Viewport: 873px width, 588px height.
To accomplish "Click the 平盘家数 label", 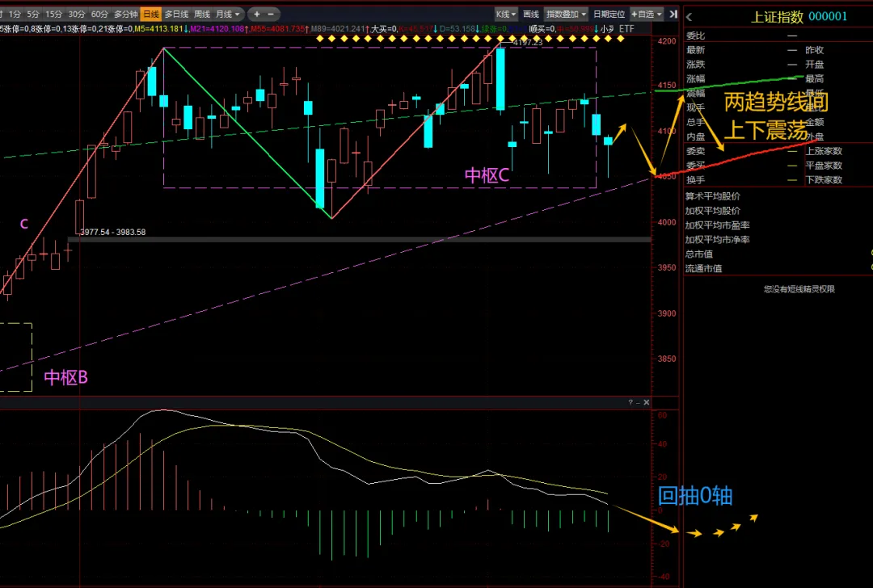I will pyautogui.click(x=824, y=166).
